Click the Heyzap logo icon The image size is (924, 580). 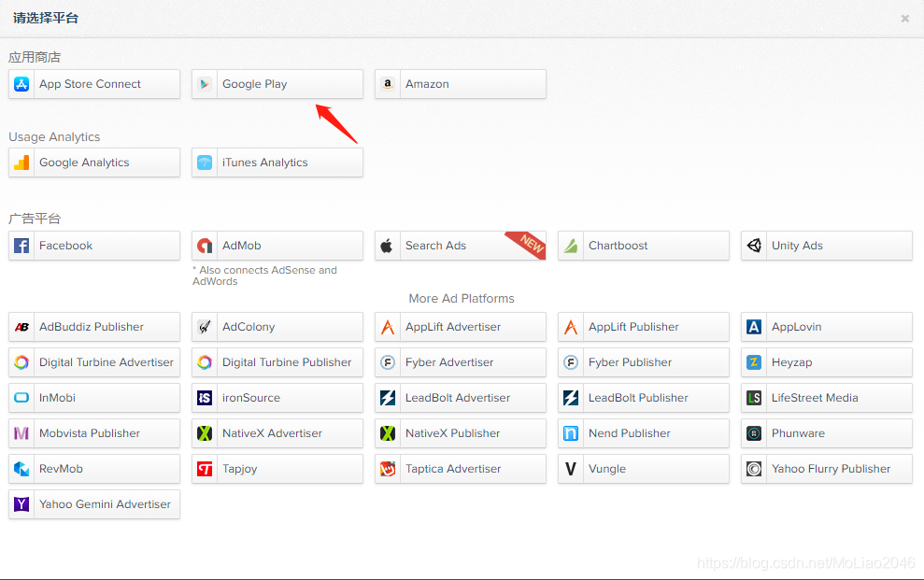point(754,362)
